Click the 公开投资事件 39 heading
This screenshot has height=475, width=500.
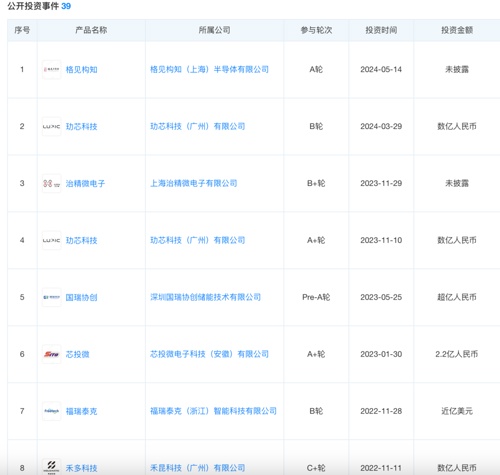(x=39, y=6)
